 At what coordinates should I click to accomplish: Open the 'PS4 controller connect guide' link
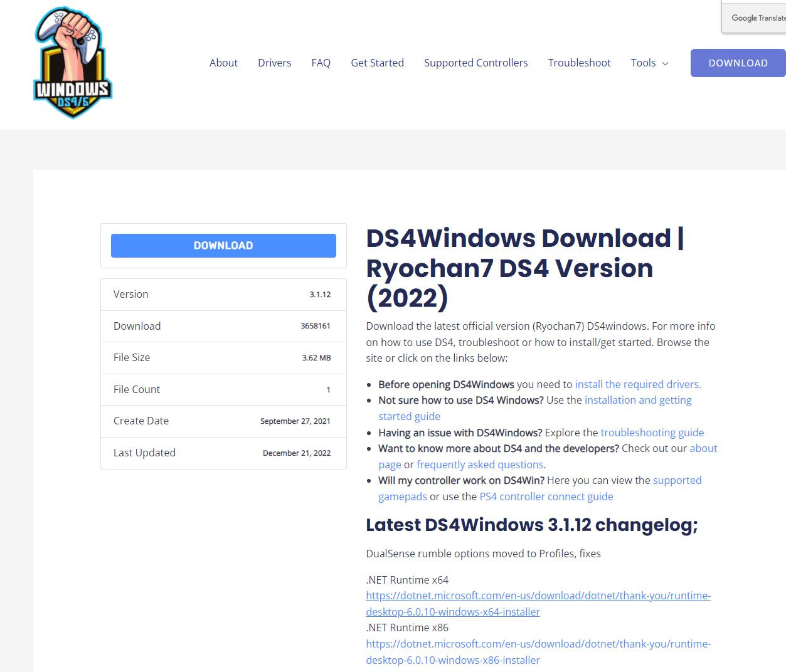[x=546, y=496]
